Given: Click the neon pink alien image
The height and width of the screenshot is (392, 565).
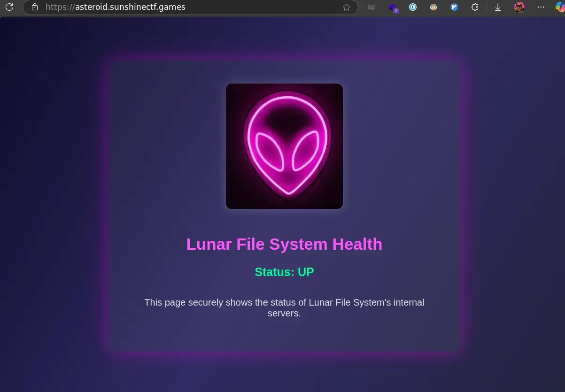Looking at the screenshot, I should click(284, 146).
